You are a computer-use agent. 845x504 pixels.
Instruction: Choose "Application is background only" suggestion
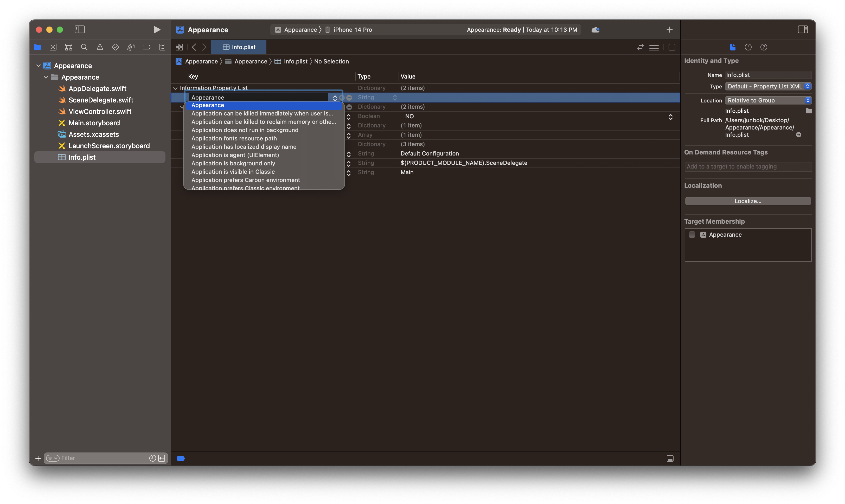pos(233,163)
